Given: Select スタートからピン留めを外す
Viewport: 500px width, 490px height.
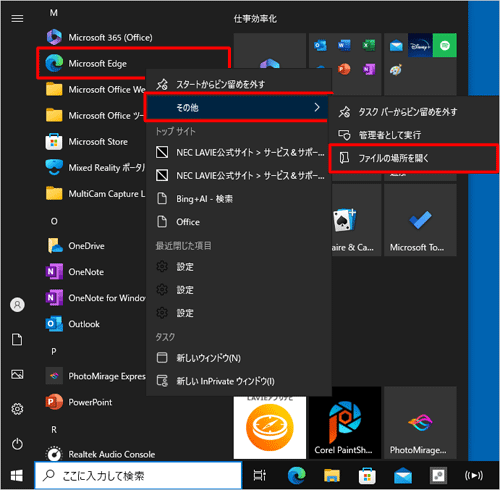Looking at the screenshot, I should pyautogui.click(x=239, y=84).
